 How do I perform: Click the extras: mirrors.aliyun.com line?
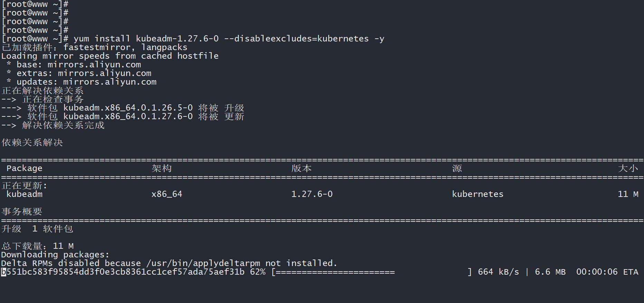point(84,73)
